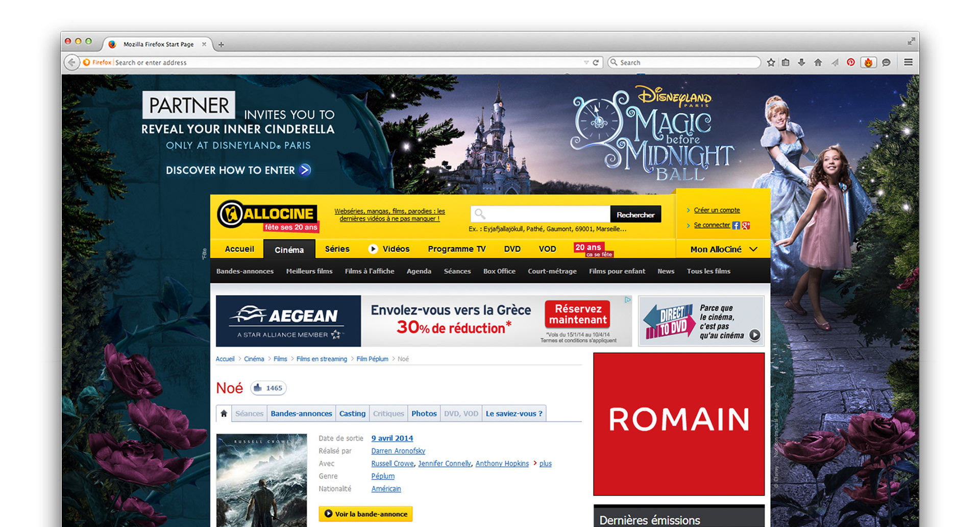Like Noé with the thumbs-up 1465 button
Viewport: 980px width, 527px height.
[x=268, y=388]
